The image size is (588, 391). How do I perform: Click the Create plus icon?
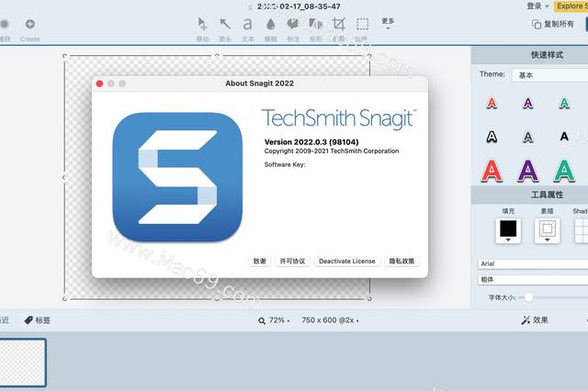pyautogui.click(x=30, y=24)
